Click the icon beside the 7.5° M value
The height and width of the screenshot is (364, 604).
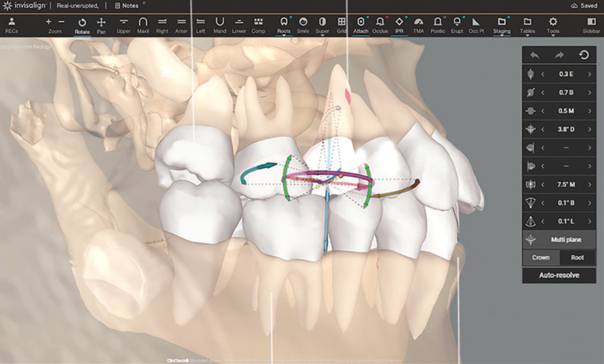point(531,185)
